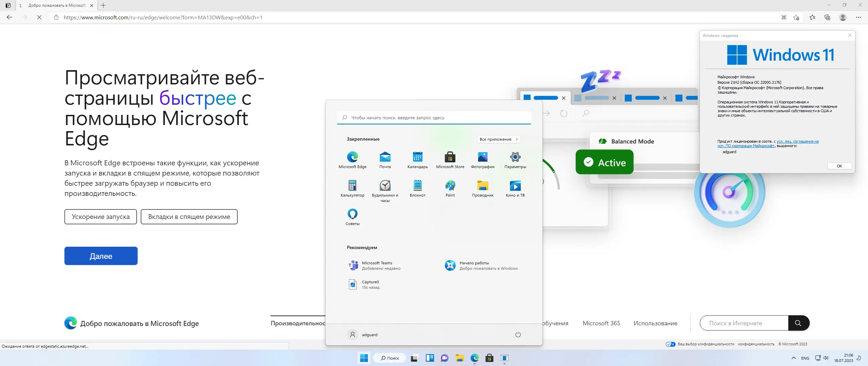Launch Microsoft Teams chat from the taskbar
868x366 pixels.
tap(444, 358)
